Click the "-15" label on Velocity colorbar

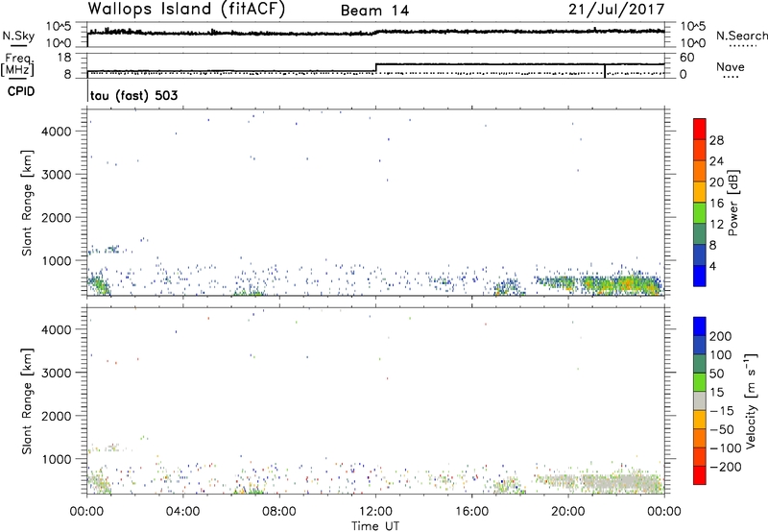click(x=722, y=411)
